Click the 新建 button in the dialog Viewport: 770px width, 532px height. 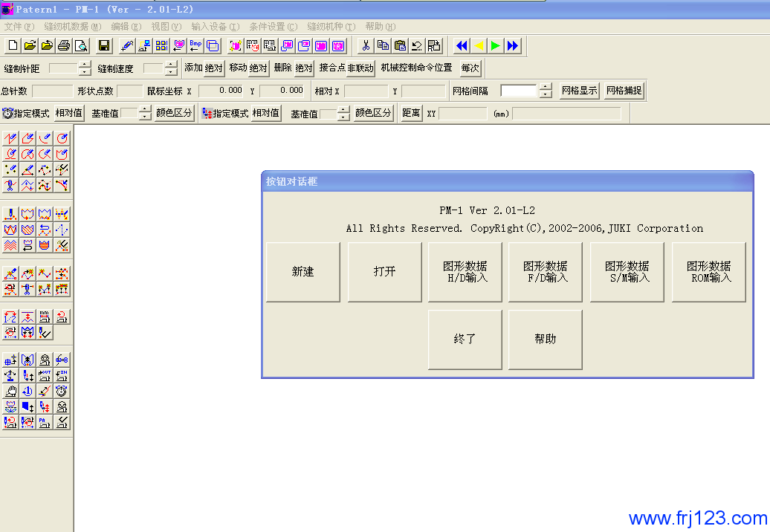pos(302,272)
